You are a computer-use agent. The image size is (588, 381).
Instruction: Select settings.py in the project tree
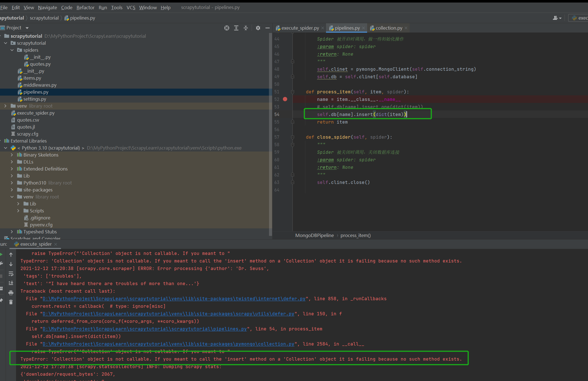pyautogui.click(x=35, y=99)
